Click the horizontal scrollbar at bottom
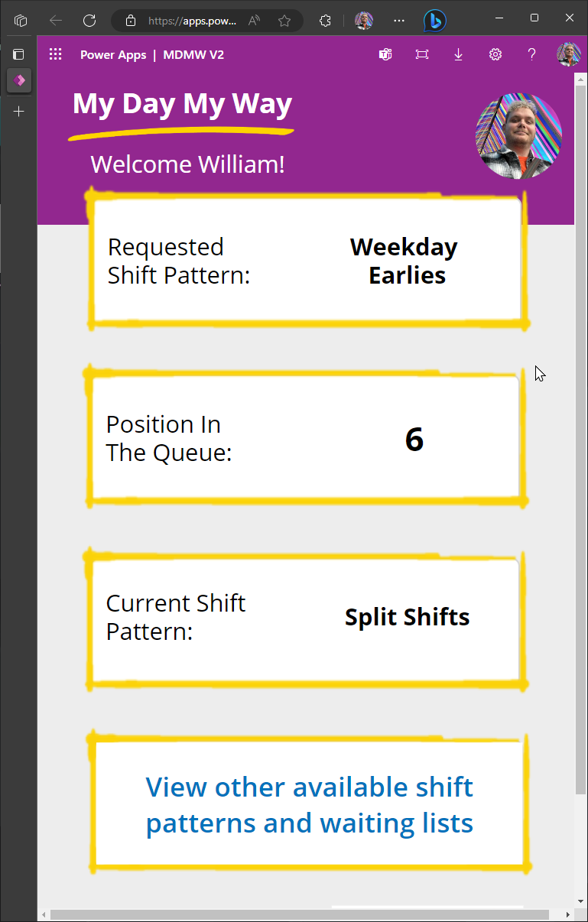The height and width of the screenshot is (922, 588). pos(300,914)
